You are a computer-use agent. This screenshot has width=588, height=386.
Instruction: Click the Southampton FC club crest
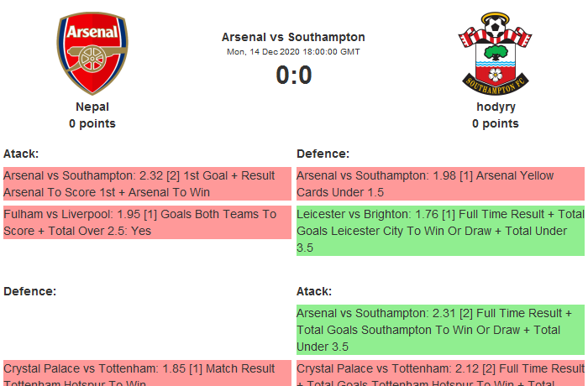coord(495,53)
